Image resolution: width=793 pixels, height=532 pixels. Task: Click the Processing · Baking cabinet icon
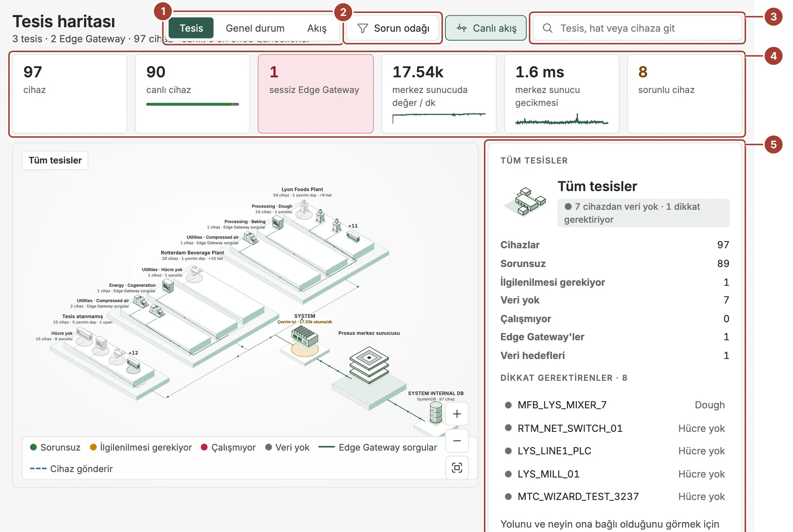coord(278,223)
